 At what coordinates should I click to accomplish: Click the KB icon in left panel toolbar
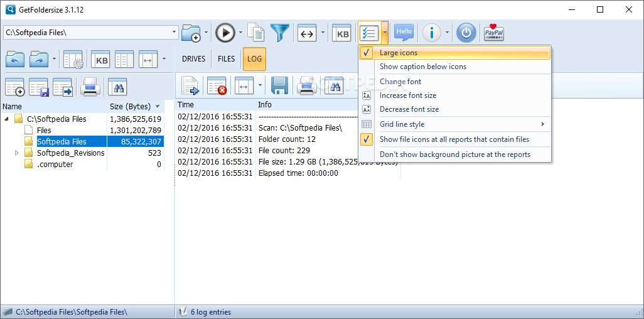[100, 59]
